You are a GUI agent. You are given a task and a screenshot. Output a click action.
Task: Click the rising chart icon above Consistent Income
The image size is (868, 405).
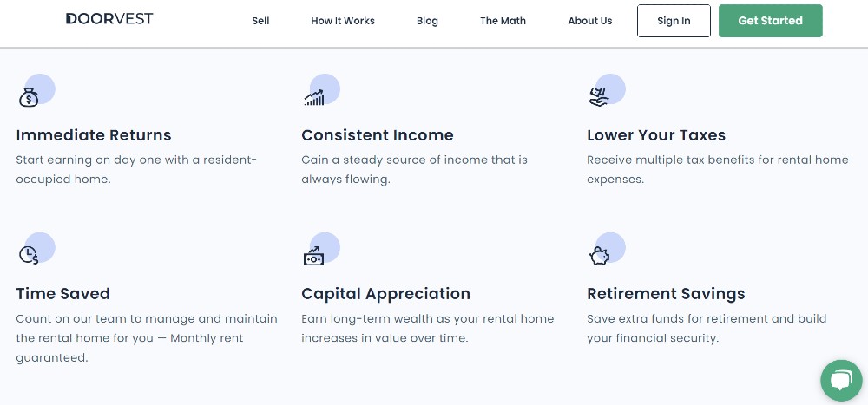pos(314,97)
